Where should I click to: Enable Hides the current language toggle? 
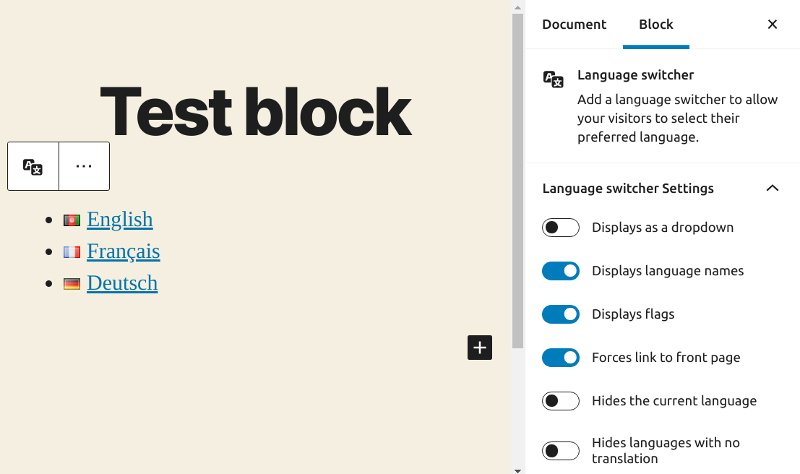tap(561, 401)
